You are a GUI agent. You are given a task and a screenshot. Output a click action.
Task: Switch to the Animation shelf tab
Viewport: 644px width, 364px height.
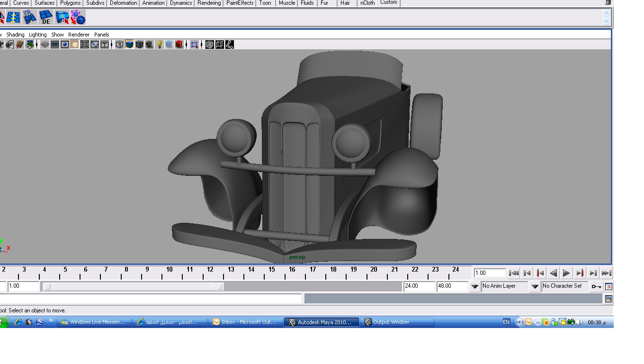153,3
